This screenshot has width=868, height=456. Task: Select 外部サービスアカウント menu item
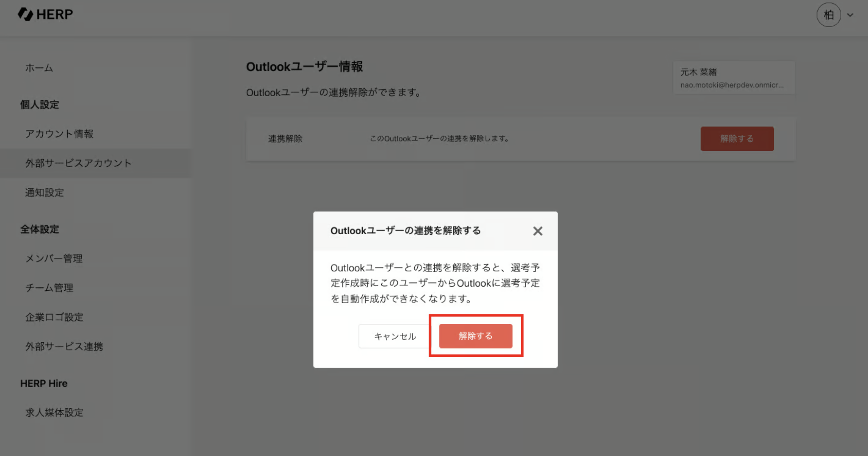coord(79,163)
